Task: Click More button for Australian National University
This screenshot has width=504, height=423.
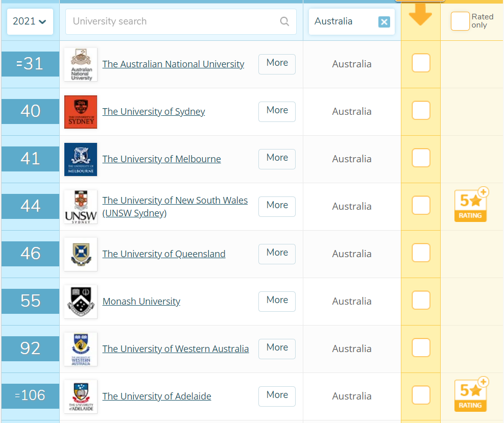Action: 277,63
